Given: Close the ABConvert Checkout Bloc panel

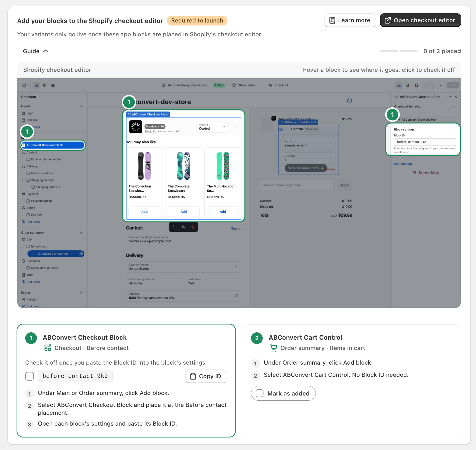Looking at the screenshot, I should coord(456,97).
